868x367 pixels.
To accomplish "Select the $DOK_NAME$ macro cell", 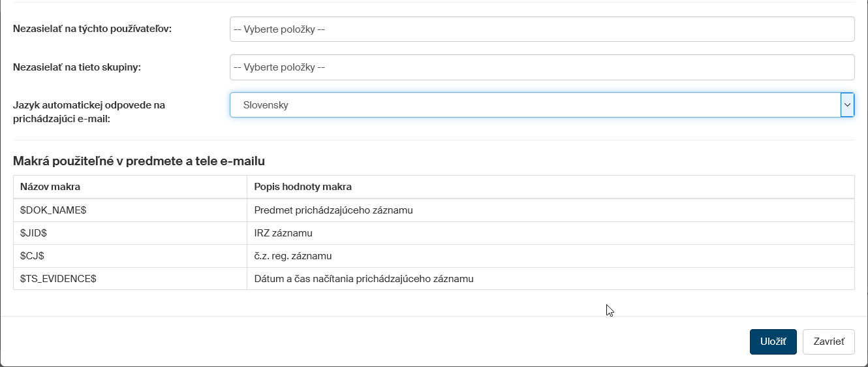I will 54,210.
